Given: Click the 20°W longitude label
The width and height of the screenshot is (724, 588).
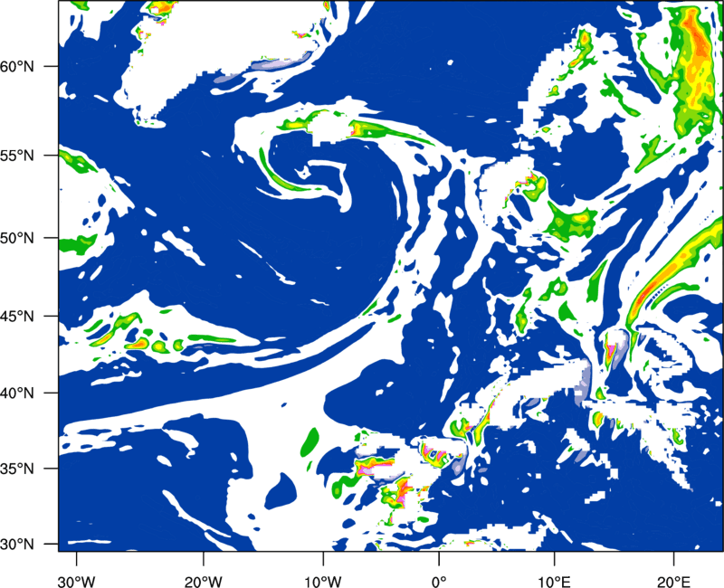Looking at the screenshot, I should tap(203, 582).
